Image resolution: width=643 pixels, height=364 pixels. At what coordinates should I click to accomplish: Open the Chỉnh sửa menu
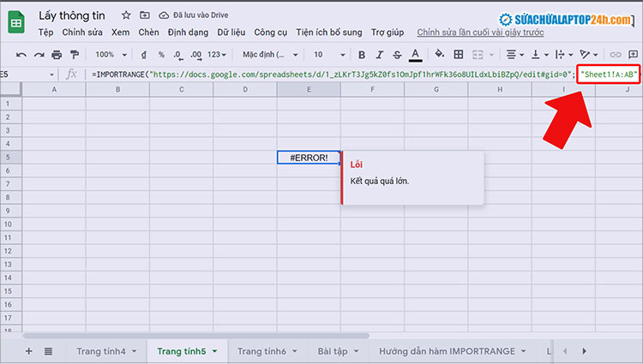tap(82, 32)
